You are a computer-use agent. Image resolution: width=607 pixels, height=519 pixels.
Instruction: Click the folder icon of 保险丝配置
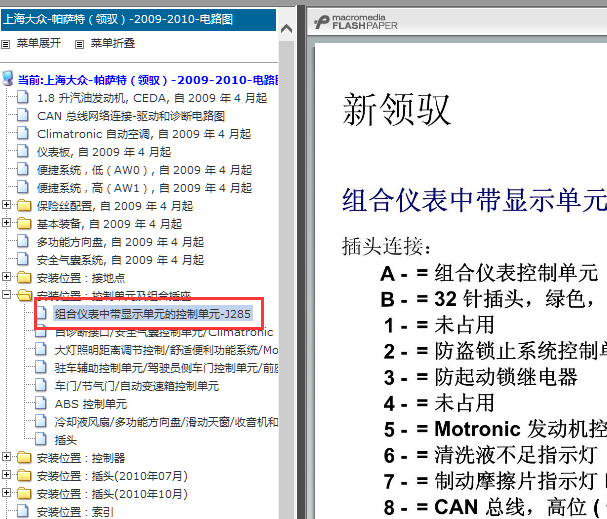point(24,205)
